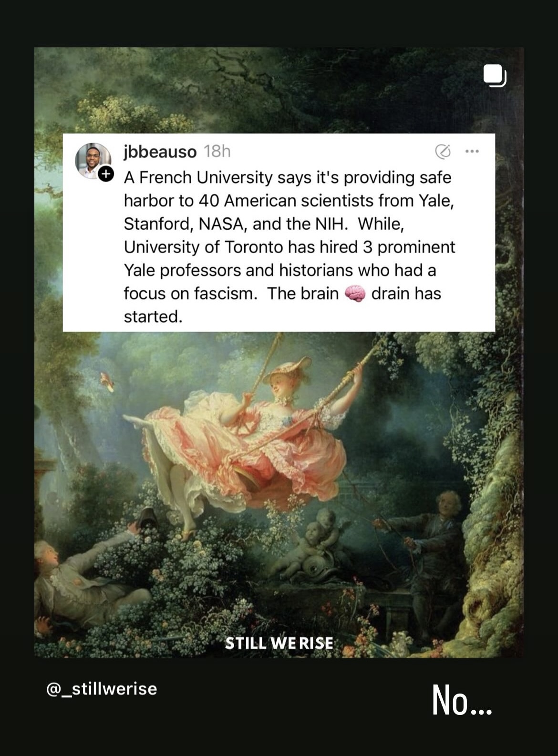Tap the plus follow badge on avatar
Screen dimensions: 558x756
106,174
